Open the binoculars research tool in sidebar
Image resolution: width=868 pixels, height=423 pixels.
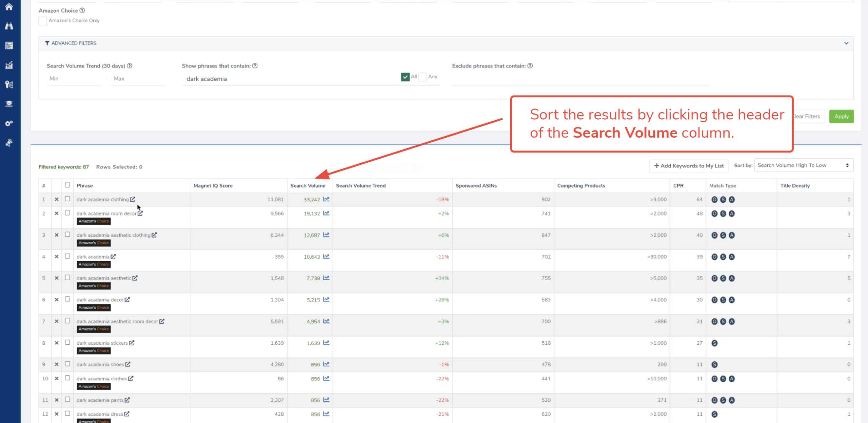coord(9,26)
